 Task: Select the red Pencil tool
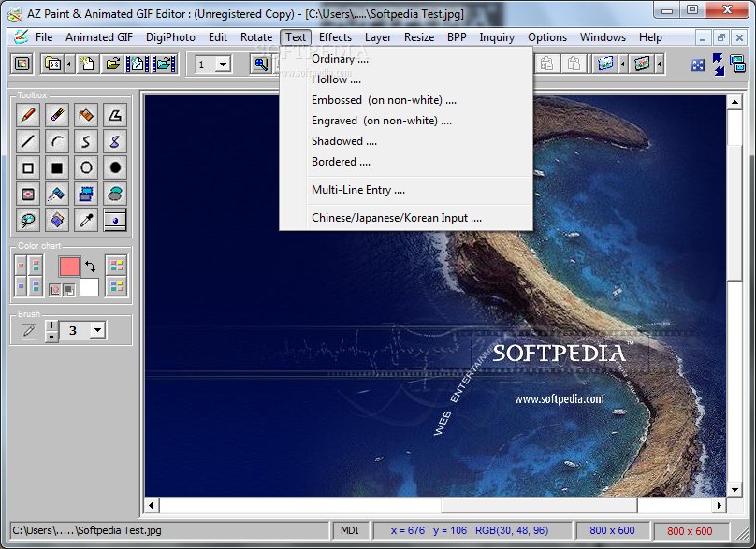pyautogui.click(x=28, y=115)
